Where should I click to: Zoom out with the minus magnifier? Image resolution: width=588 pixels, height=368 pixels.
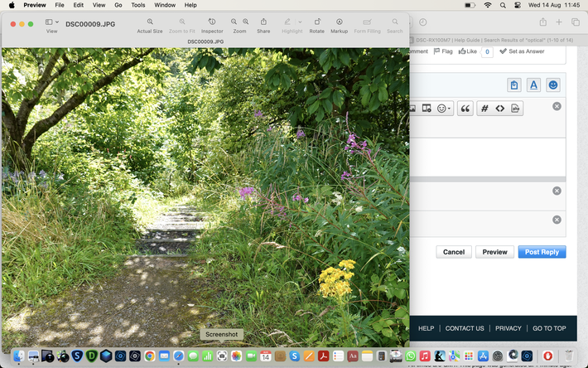234,22
